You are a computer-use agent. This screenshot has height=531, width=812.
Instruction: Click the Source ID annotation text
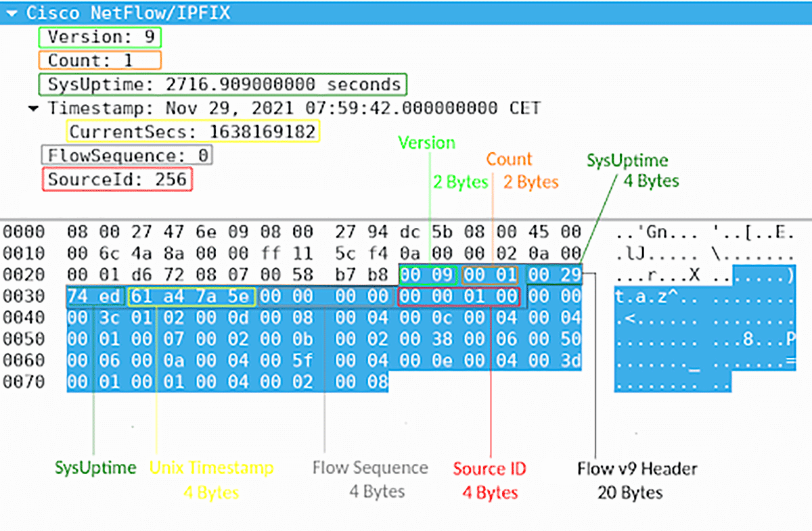(x=489, y=469)
